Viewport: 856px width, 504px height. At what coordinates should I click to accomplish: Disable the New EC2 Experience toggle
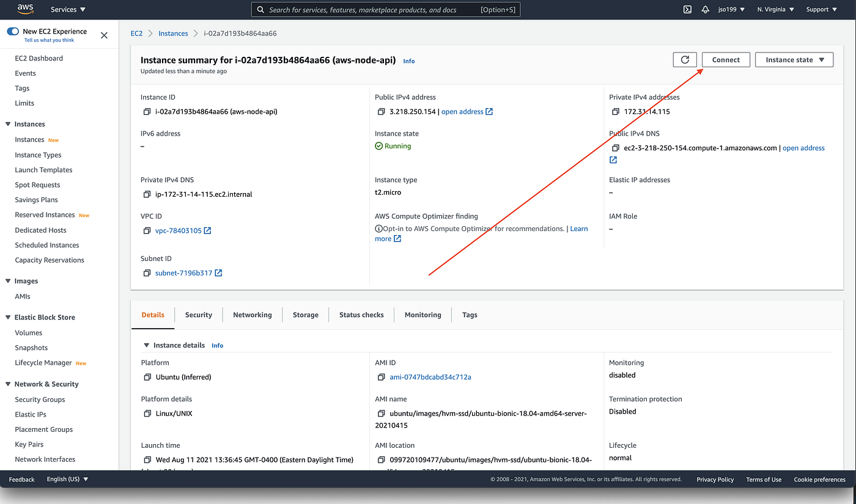(x=13, y=31)
